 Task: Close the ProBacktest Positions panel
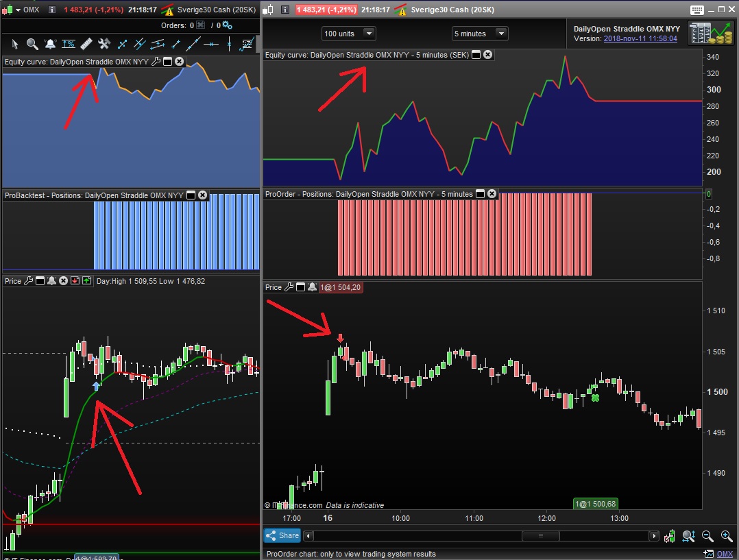203,195
